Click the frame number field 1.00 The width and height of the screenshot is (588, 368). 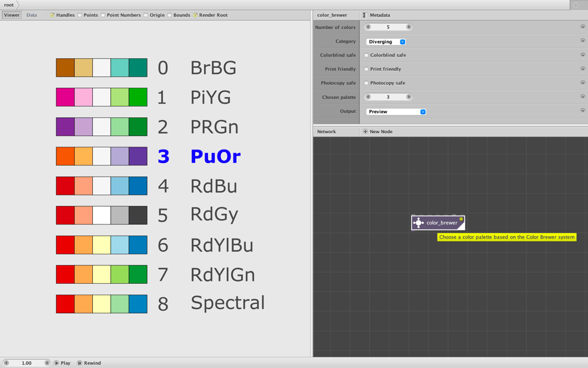tap(26, 363)
